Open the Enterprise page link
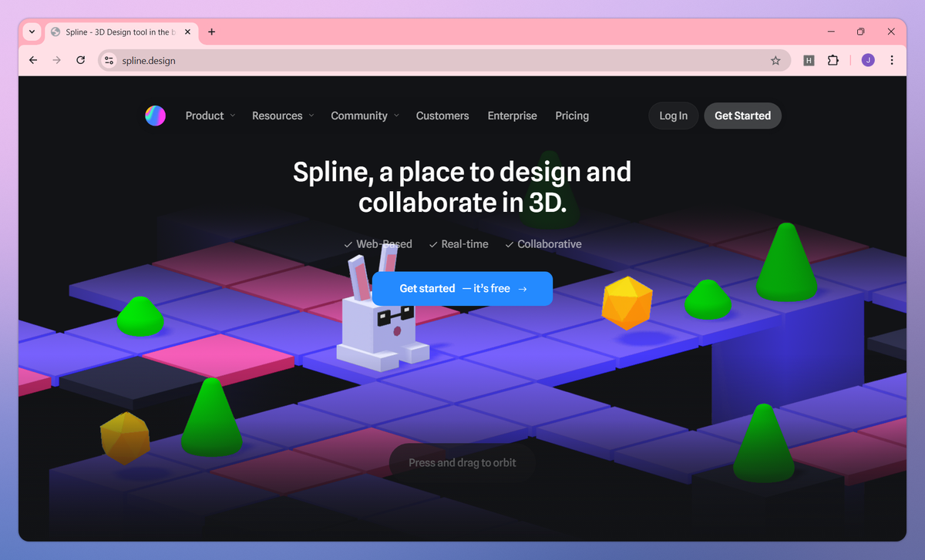 click(x=512, y=116)
